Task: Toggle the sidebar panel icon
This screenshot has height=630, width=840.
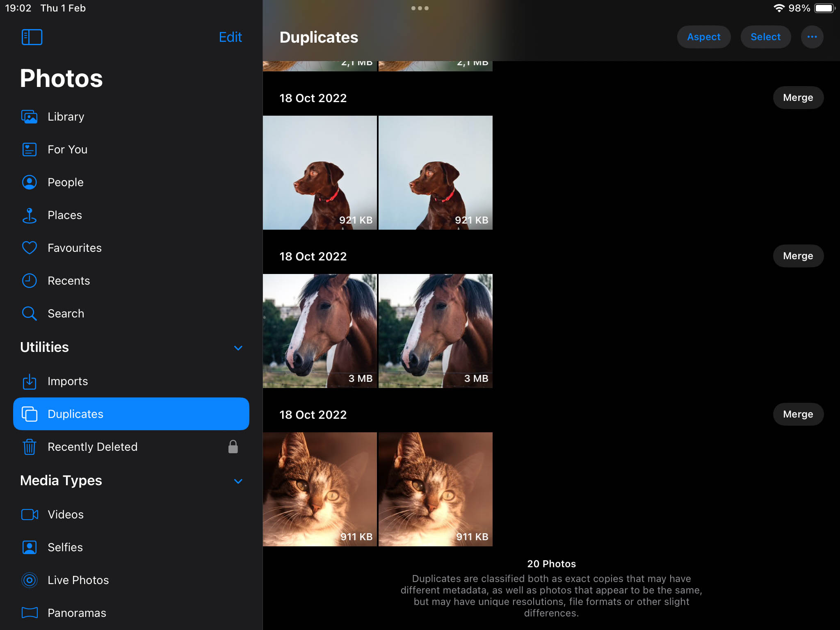Action: coord(32,37)
